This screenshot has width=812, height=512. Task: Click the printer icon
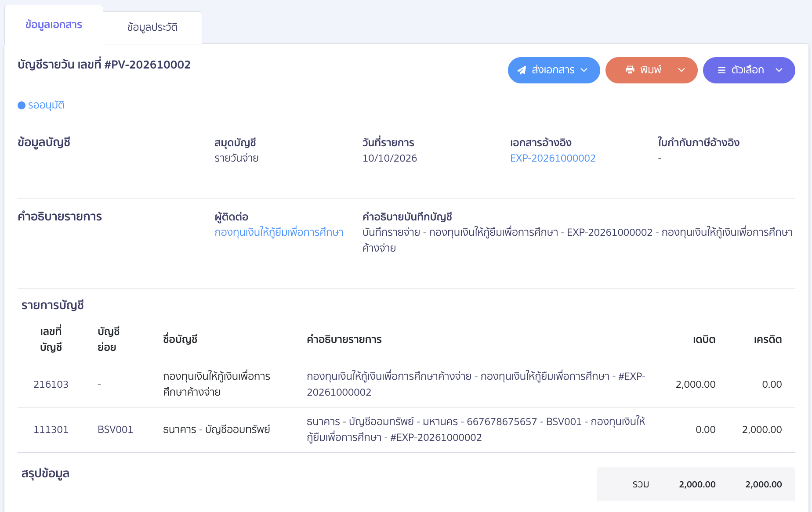630,70
